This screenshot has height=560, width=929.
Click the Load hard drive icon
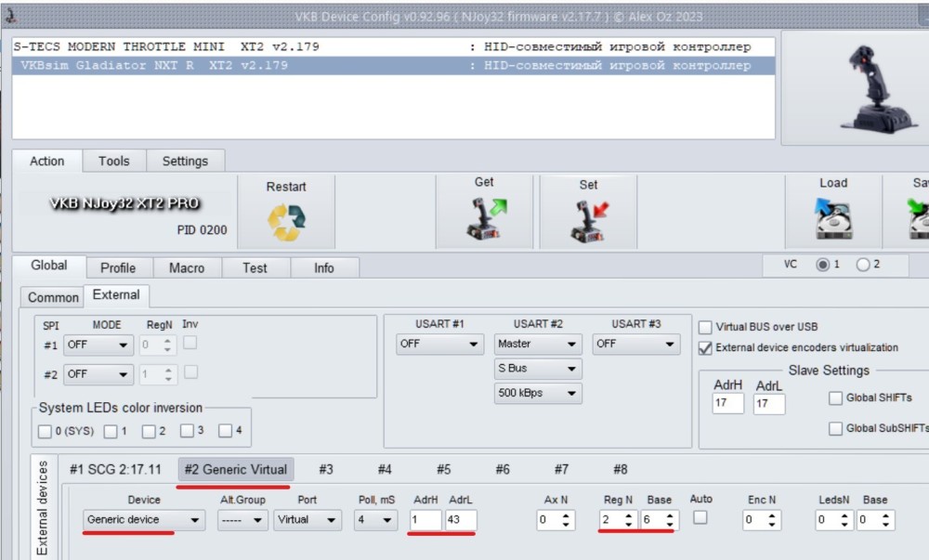point(833,218)
